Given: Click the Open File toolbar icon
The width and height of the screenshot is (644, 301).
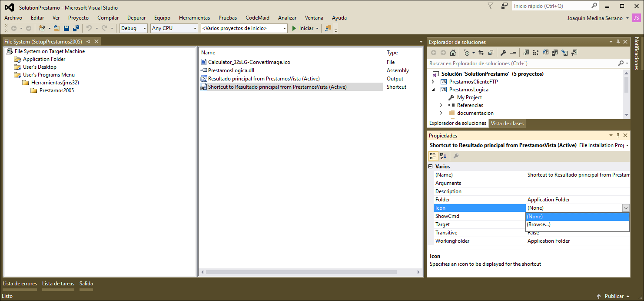Looking at the screenshot, I should click(57, 28).
